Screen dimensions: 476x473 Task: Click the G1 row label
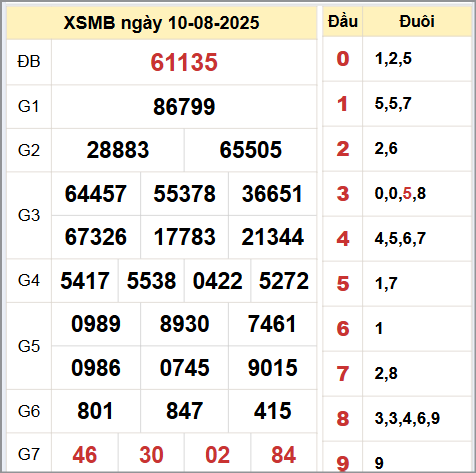pyautogui.click(x=29, y=107)
